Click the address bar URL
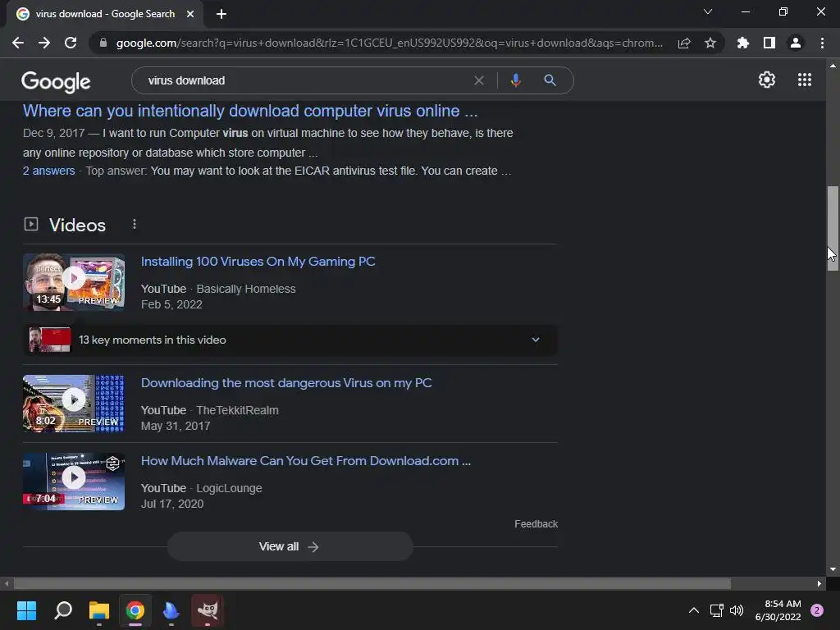The image size is (840, 630). (x=389, y=43)
